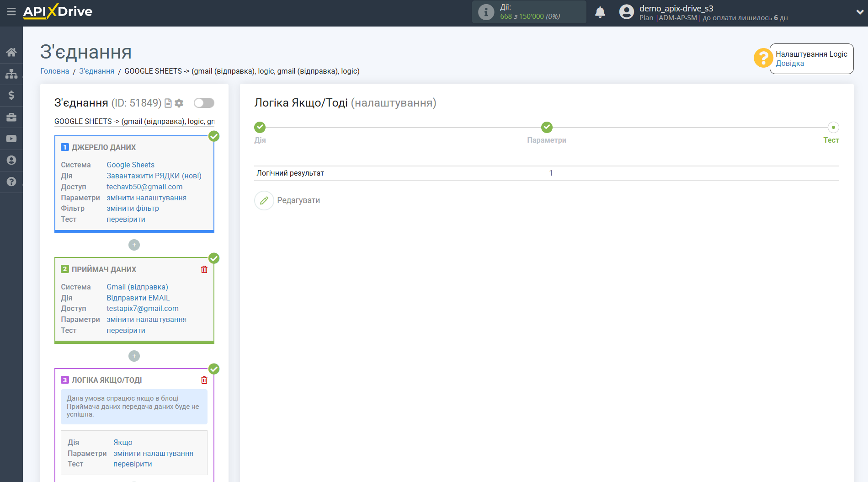
Task: Open the billing dollar sidebar icon
Action: tap(11, 95)
